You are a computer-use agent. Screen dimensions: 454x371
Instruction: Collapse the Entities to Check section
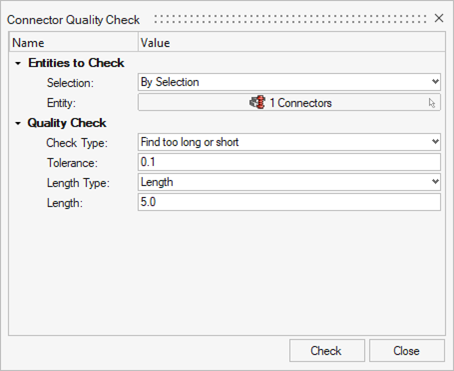coord(18,63)
